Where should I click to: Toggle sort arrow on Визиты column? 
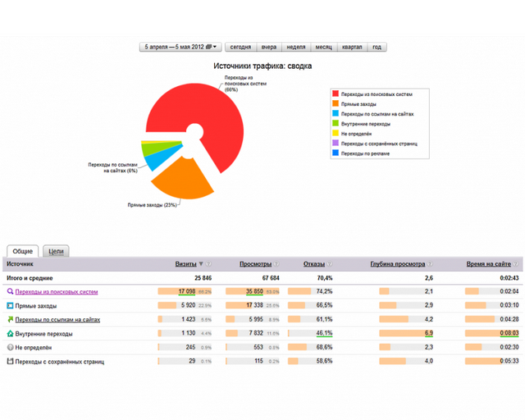point(201,264)
